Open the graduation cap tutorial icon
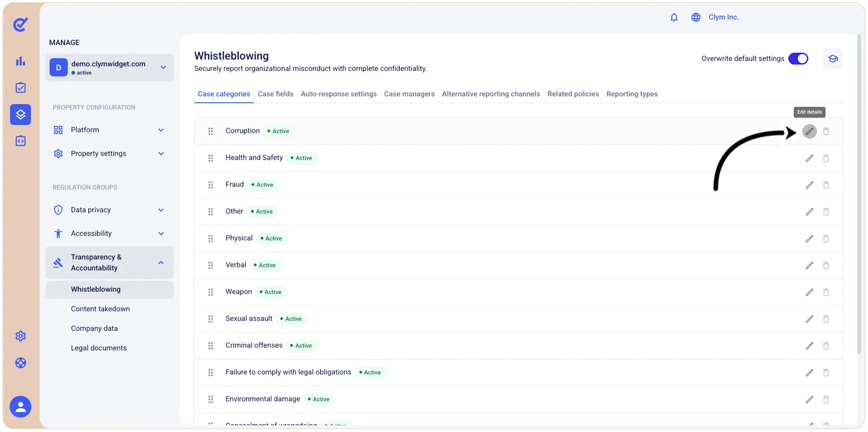868x432 pixels. point(833,59)
